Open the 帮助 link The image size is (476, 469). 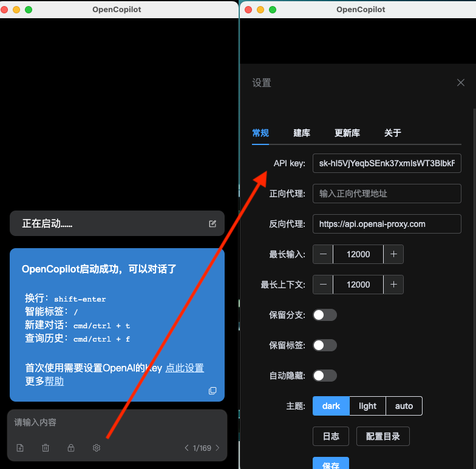click(54, 381)
